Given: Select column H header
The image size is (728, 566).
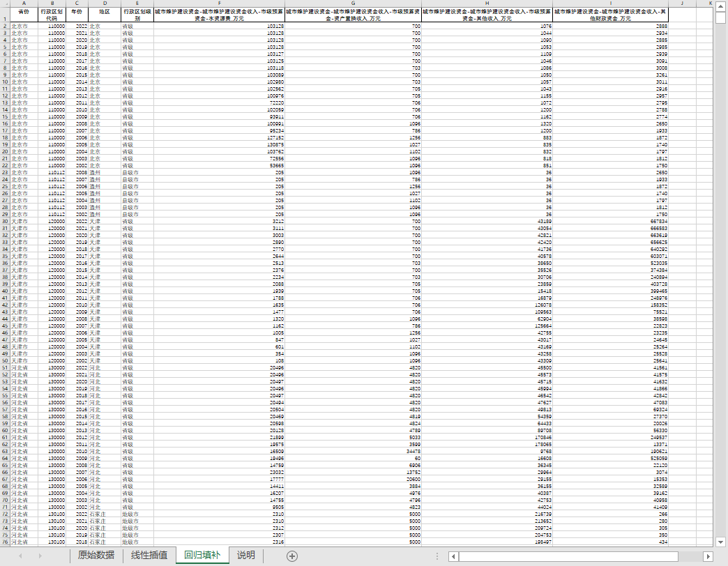Looking at the screenshot, I should click(487, 3).
